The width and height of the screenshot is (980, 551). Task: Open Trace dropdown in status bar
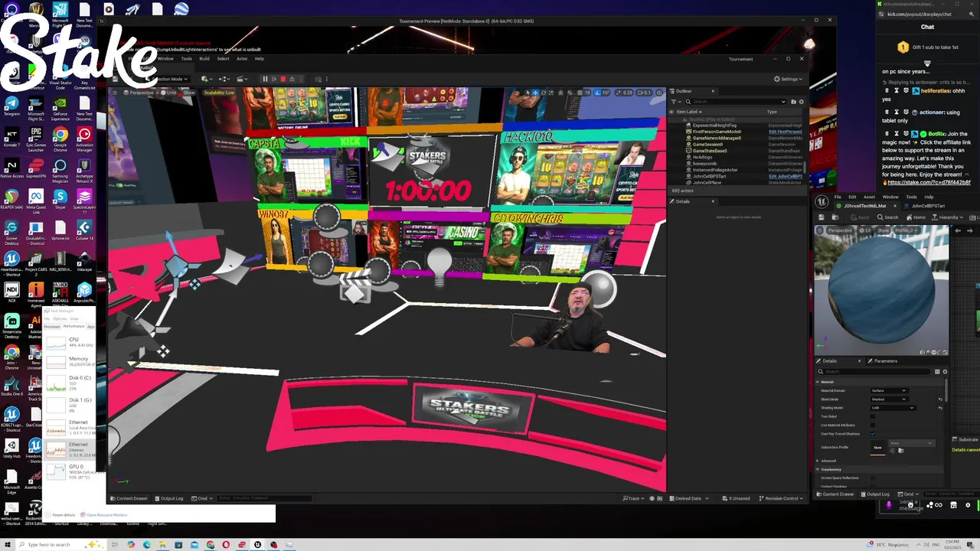[x=634, y=498]
